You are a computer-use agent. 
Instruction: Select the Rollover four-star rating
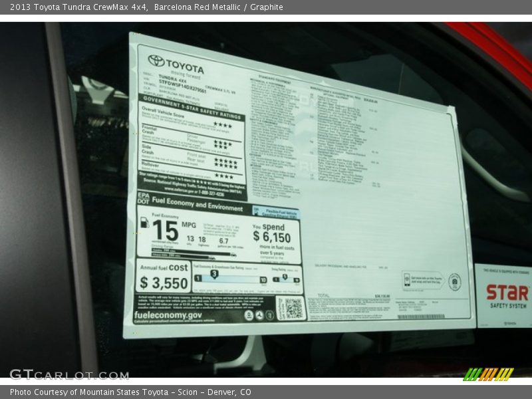click(225, 176)
